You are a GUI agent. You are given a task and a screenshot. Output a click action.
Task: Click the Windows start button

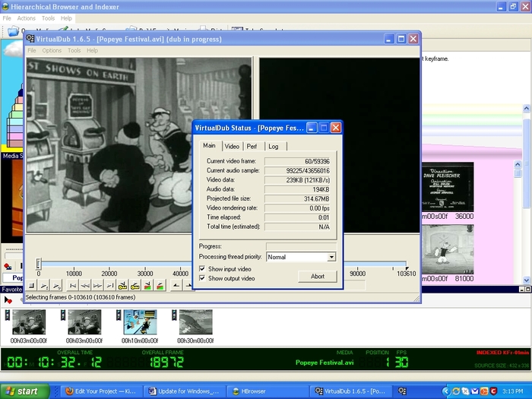pyautogui.click(x=24, y=391)
